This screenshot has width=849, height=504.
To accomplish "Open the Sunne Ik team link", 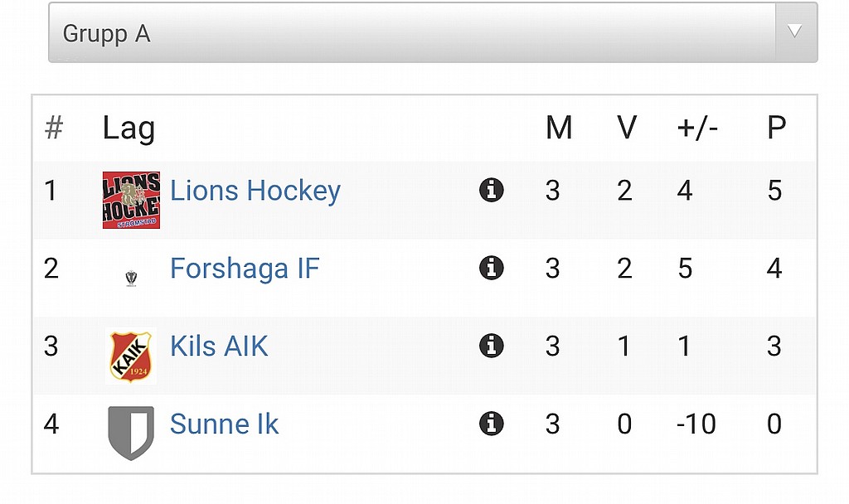I will tap(224, 424).
